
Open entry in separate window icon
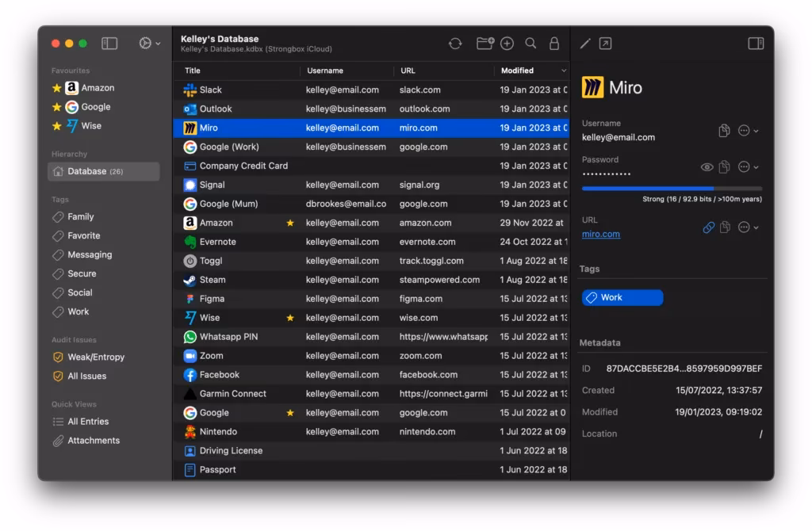[x=605, y=44]
